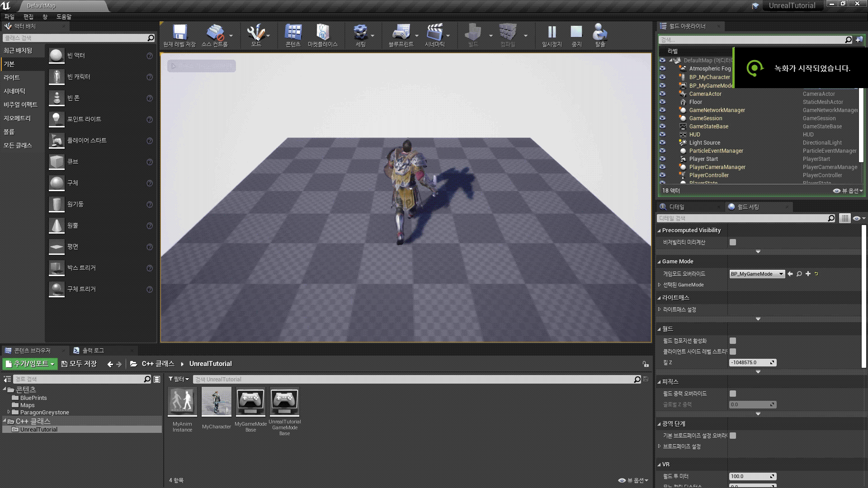This screenshot has width=868, height=488.
Task: Toggle details property matrix view icon
Action: coord(844,218)
